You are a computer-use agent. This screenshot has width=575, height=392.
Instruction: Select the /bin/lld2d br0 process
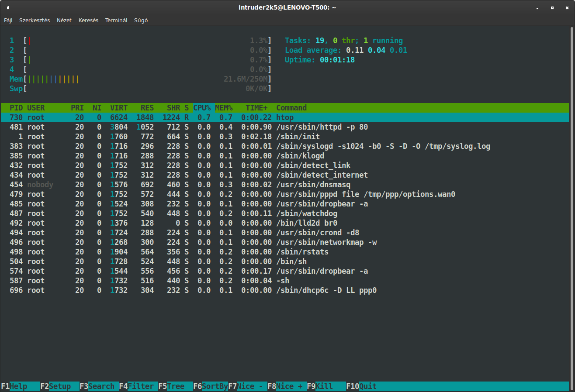tap(285, 223)
